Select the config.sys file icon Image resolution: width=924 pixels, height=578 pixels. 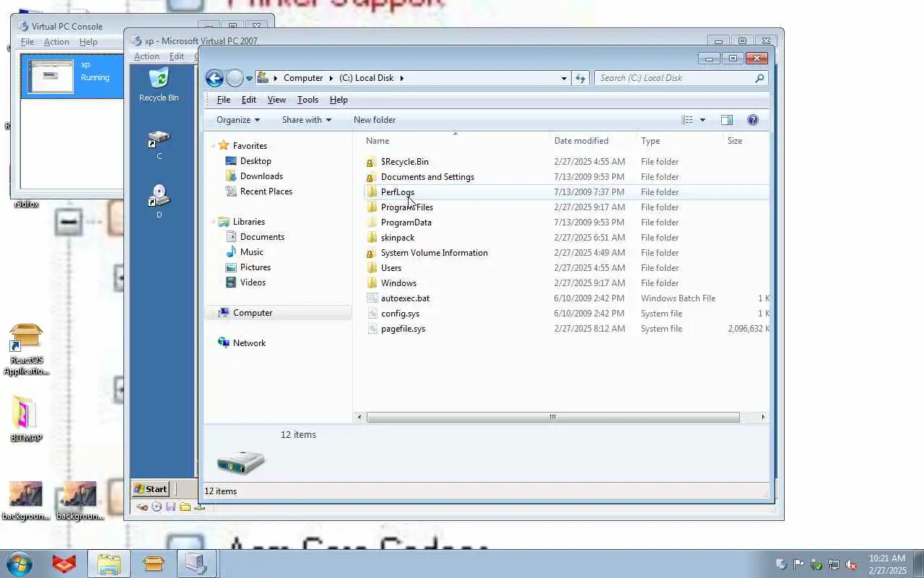[372, 314]
